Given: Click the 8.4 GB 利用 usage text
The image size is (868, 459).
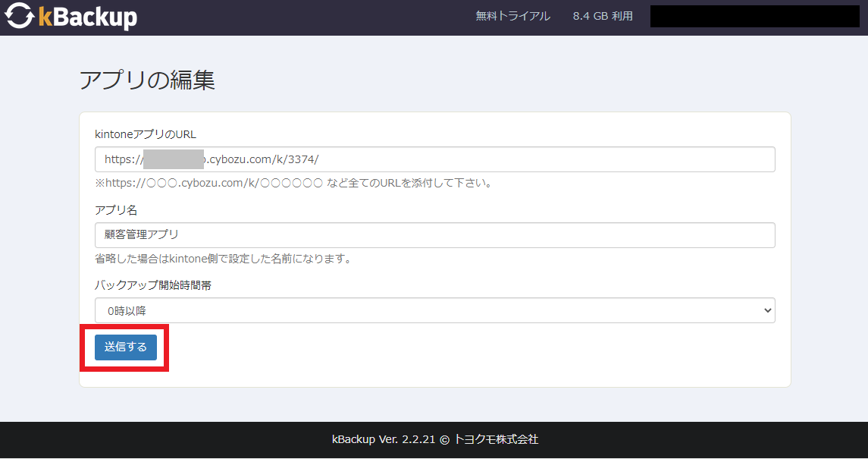Looking at the screenshot, I should coord(603,16).
